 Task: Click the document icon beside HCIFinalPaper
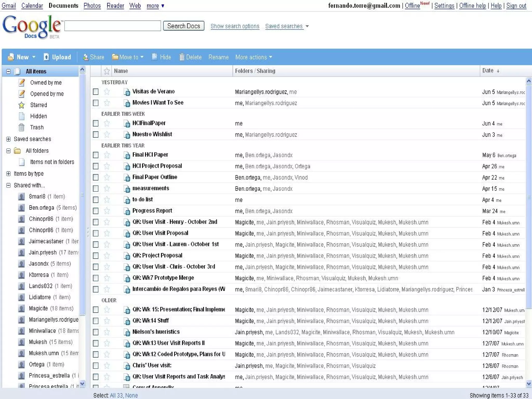tap(127, 123)
